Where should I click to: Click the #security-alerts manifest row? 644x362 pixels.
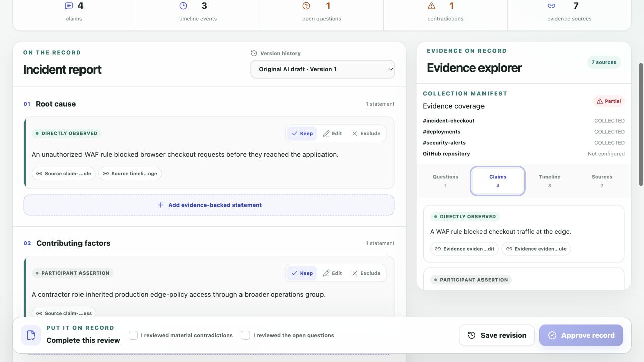coord(524,143)
